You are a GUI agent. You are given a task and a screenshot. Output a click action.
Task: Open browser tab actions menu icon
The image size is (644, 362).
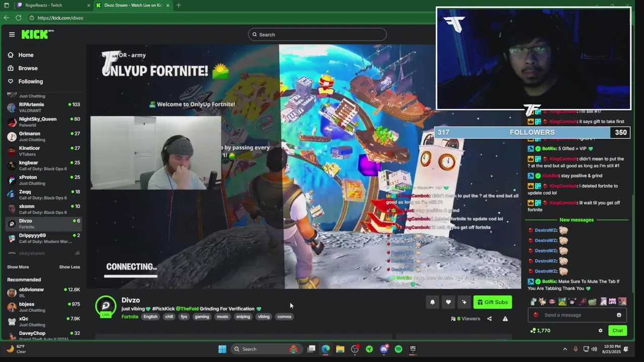point(6,5)
